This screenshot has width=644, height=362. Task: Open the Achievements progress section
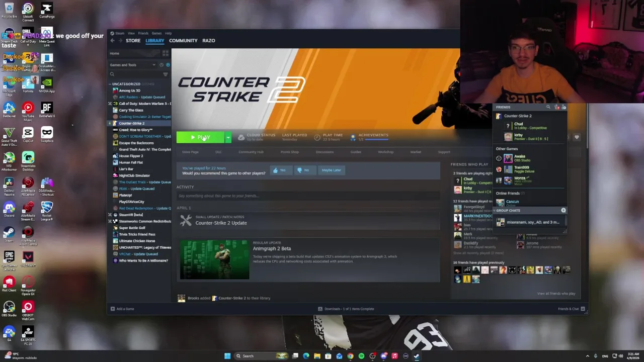369,137
